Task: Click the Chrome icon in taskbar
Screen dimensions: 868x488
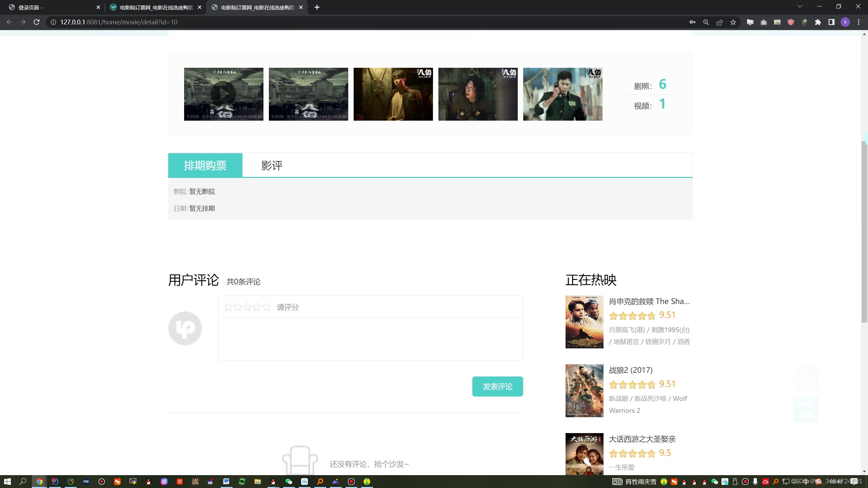Action: pos(39,482)
